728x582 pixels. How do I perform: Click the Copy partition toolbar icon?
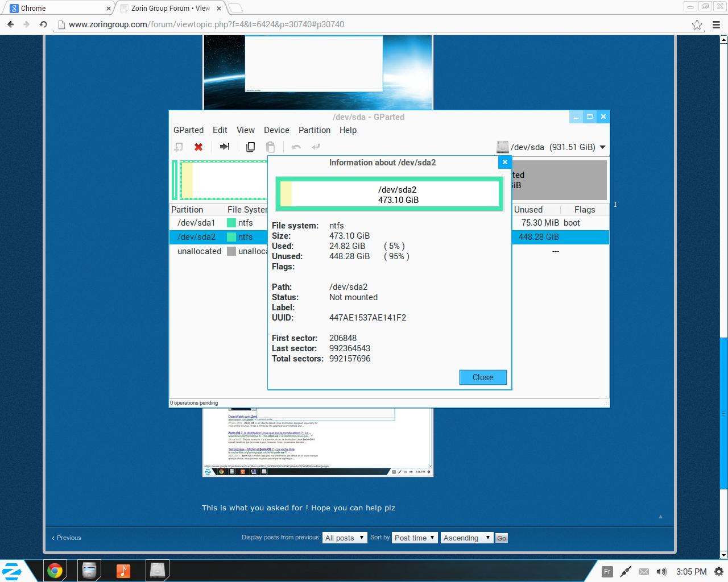[250, 147]
